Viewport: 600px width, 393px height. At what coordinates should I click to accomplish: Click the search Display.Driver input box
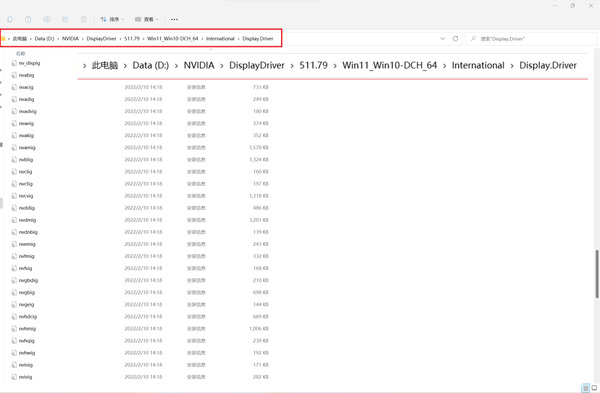coord(531,39)
